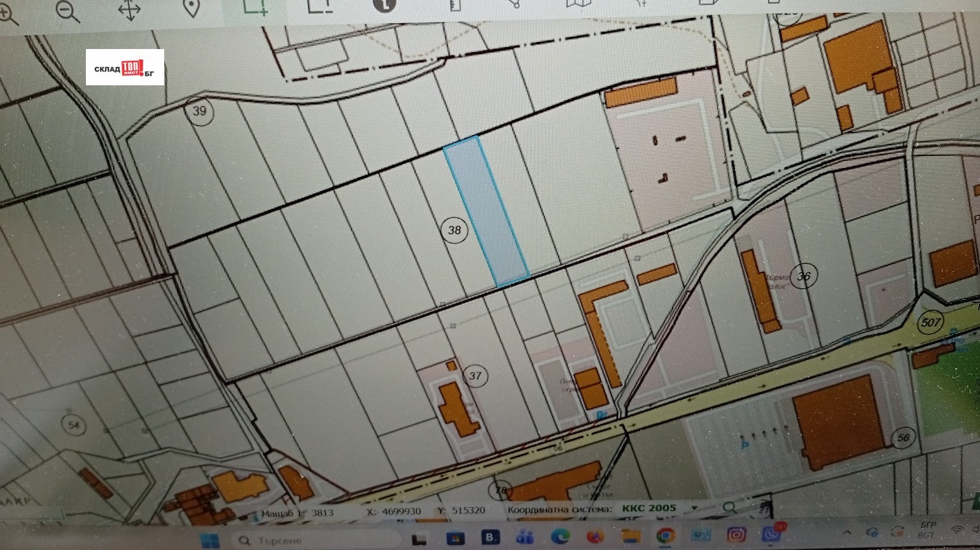Click the scale value 3813

pyautogui.click(x=322, y=512)
